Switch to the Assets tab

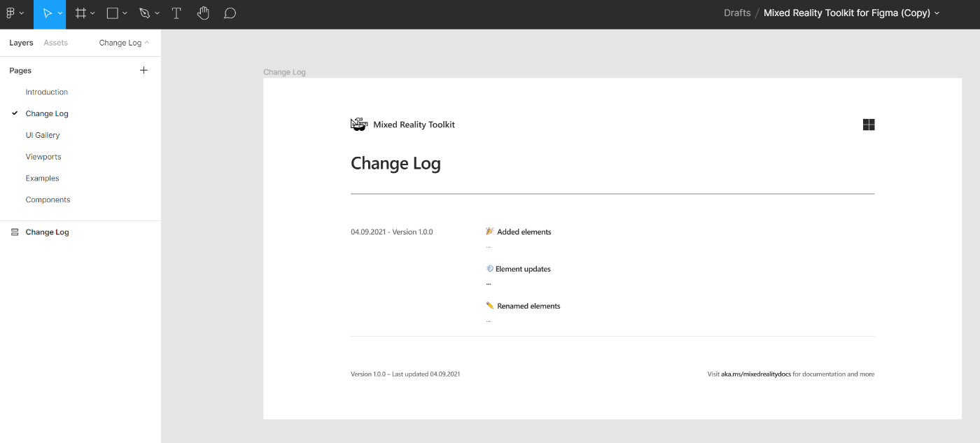pyautogui.click(x=56, y=43)
